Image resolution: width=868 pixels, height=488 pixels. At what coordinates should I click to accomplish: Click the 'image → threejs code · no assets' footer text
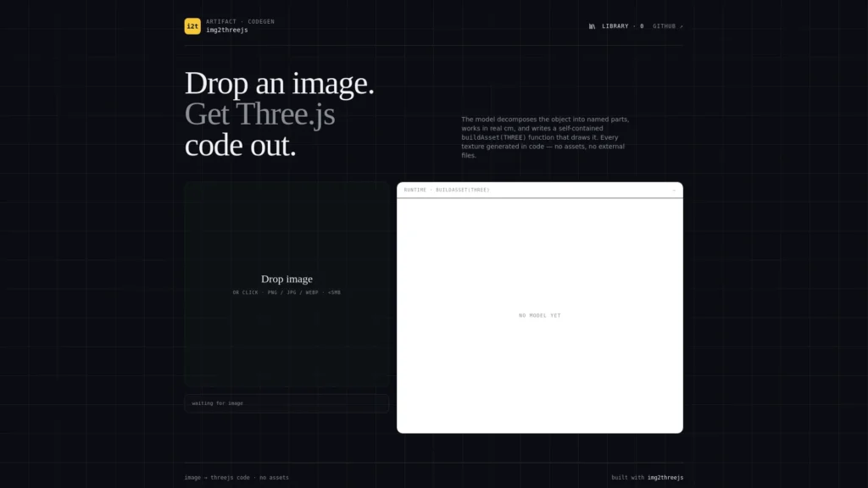point(236,478)
